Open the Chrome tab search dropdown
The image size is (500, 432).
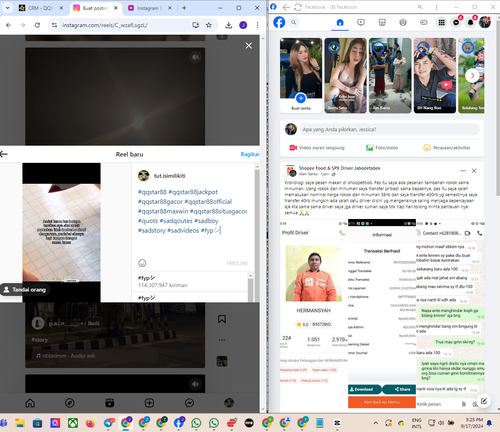pos(7,8)
